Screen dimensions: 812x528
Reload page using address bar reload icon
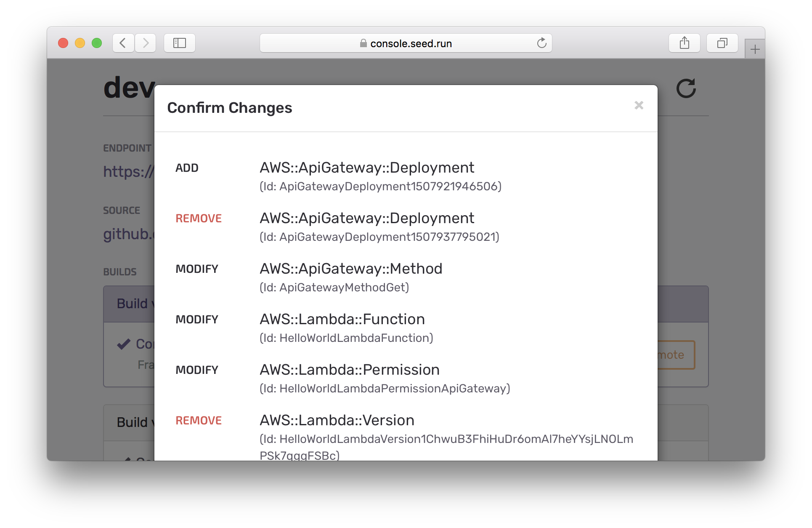point(541,43)
